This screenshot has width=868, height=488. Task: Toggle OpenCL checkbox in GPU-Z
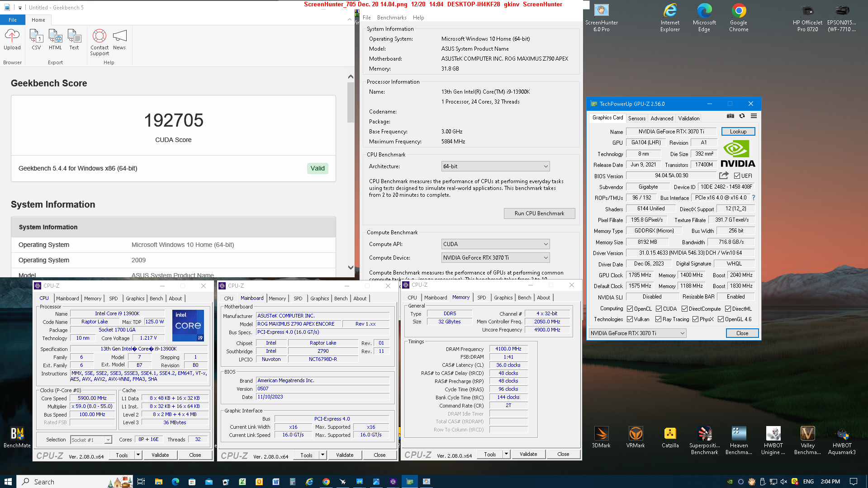point(630,309)
